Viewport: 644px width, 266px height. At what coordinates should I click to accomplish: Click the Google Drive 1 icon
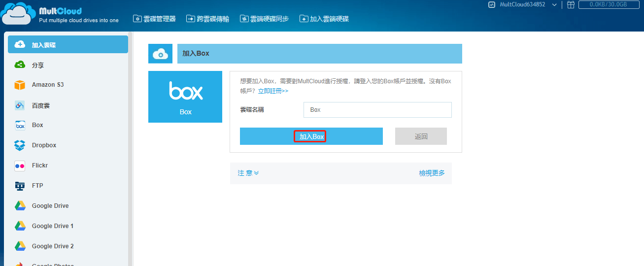point(20,226)
